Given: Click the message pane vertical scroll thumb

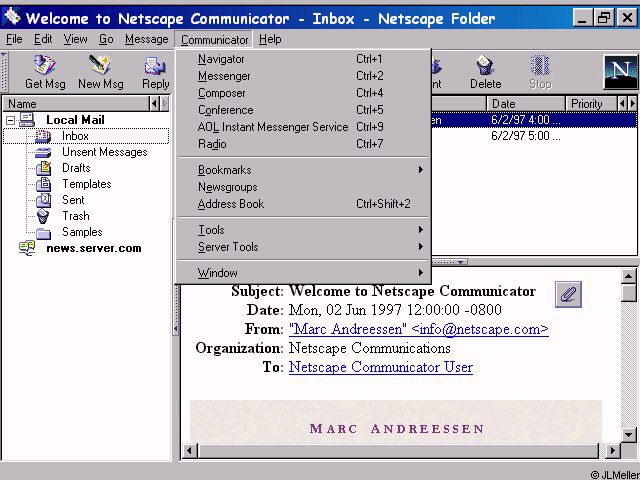Looking at the screenshot, I should pyautogui.click(x=629, y=293).
